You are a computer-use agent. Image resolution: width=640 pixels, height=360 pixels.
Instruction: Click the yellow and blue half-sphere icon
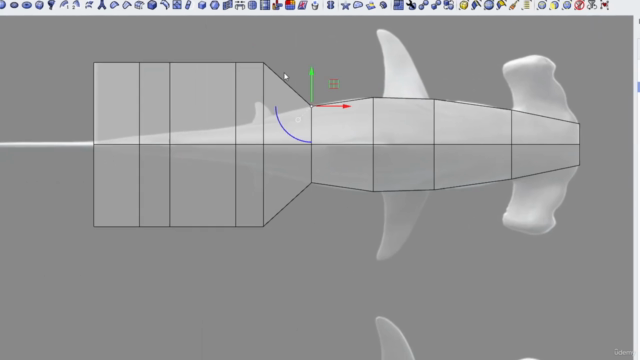click(x=554, y=5)
